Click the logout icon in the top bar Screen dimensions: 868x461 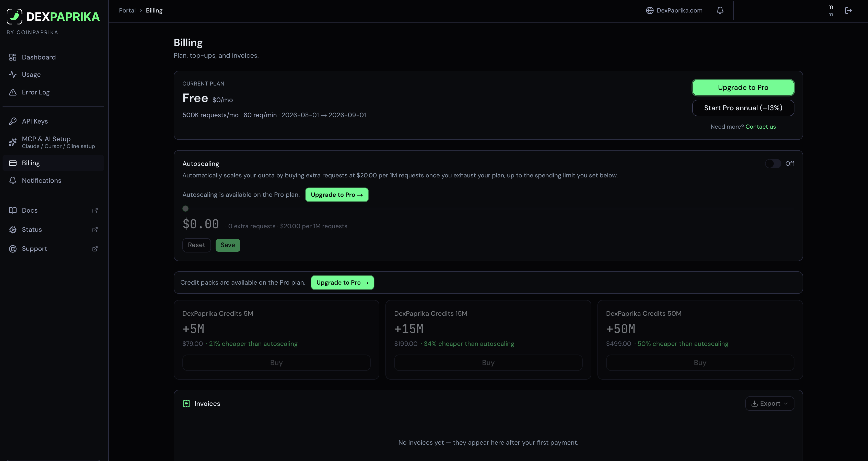pos(848,10)
